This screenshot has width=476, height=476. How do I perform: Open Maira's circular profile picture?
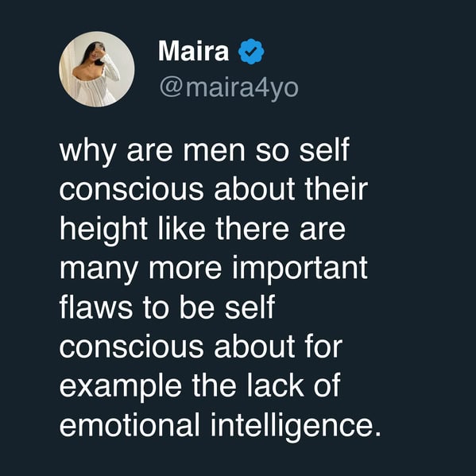point(97,69)
